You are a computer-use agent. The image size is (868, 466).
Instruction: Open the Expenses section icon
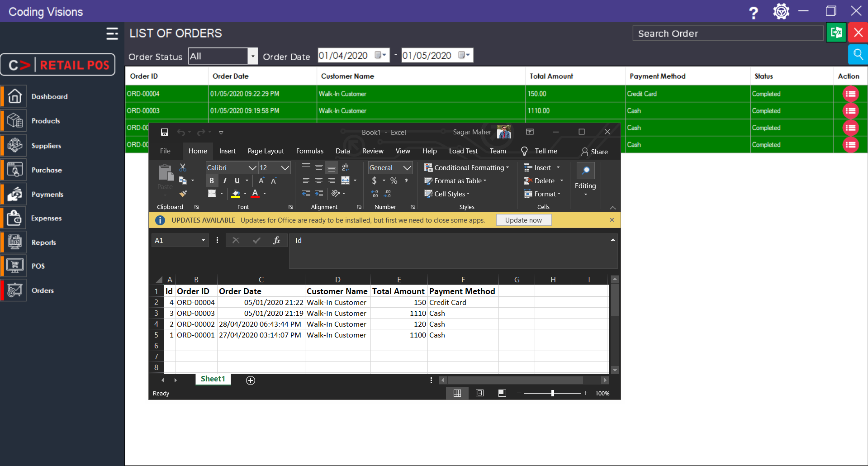click(15, 218)
